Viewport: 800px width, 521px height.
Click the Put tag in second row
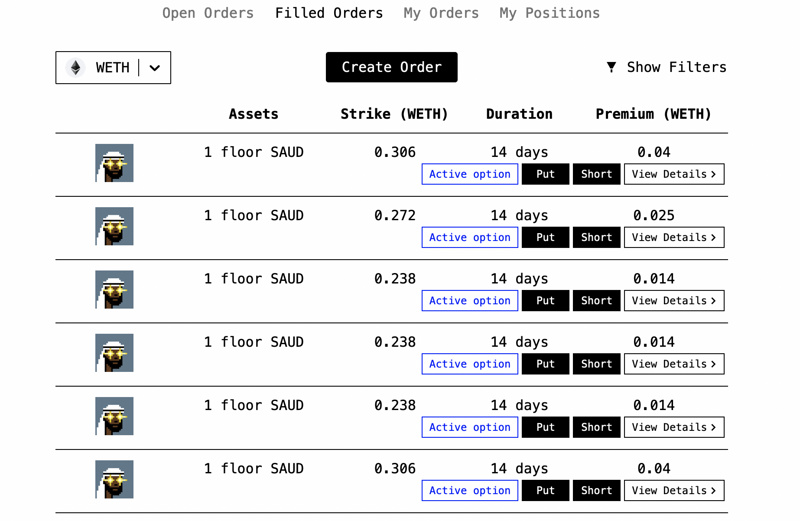[x=545, y=237]
